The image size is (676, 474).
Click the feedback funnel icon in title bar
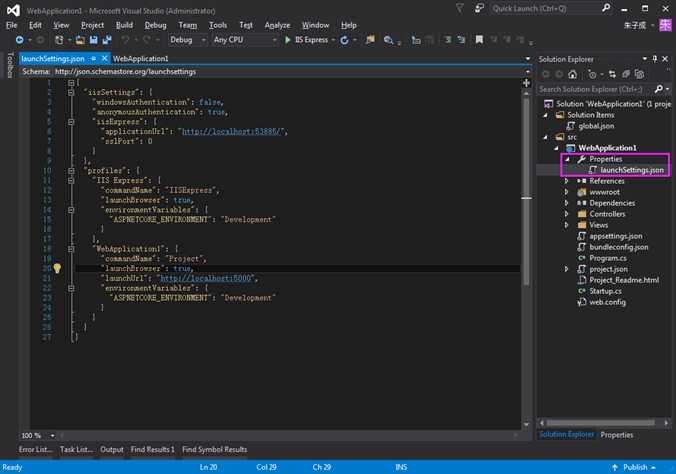click(460, 8)
